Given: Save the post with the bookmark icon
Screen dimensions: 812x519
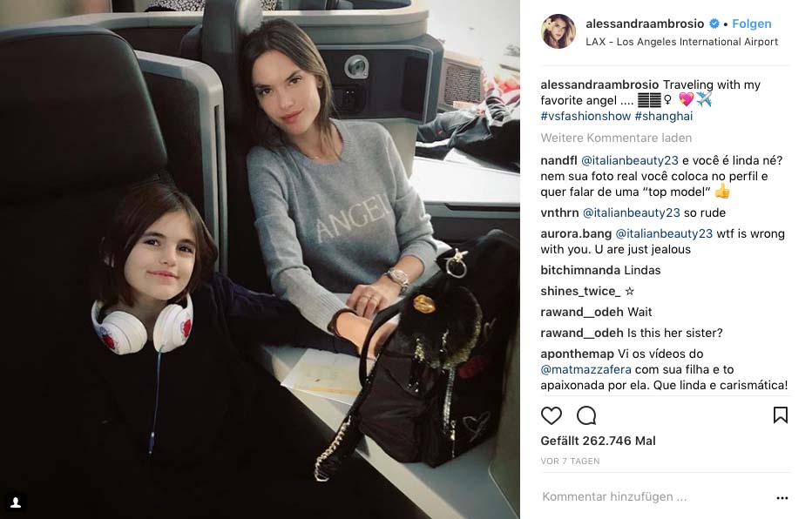Looking at the screenshot, I should [781, 415].
